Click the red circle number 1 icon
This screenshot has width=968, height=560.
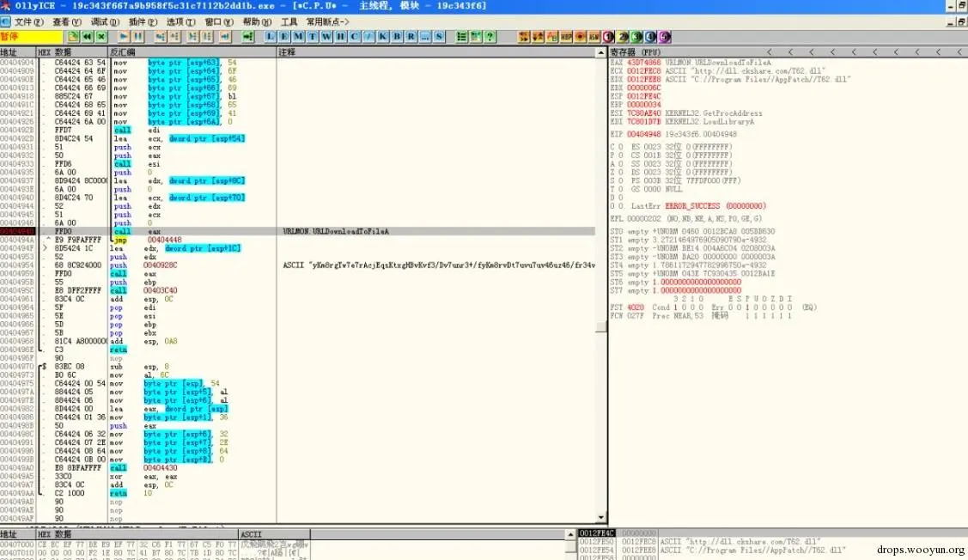tap(608, 36)
